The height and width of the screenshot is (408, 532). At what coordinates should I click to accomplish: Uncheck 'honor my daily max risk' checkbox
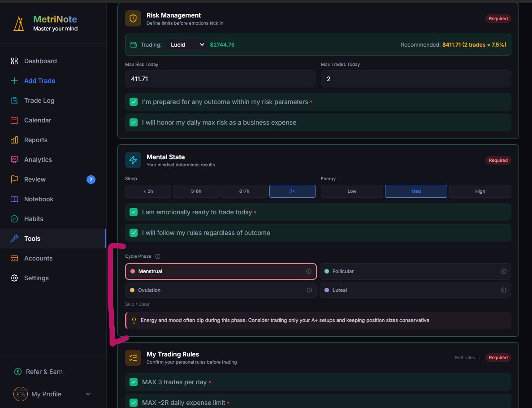(x=134, y=122)
